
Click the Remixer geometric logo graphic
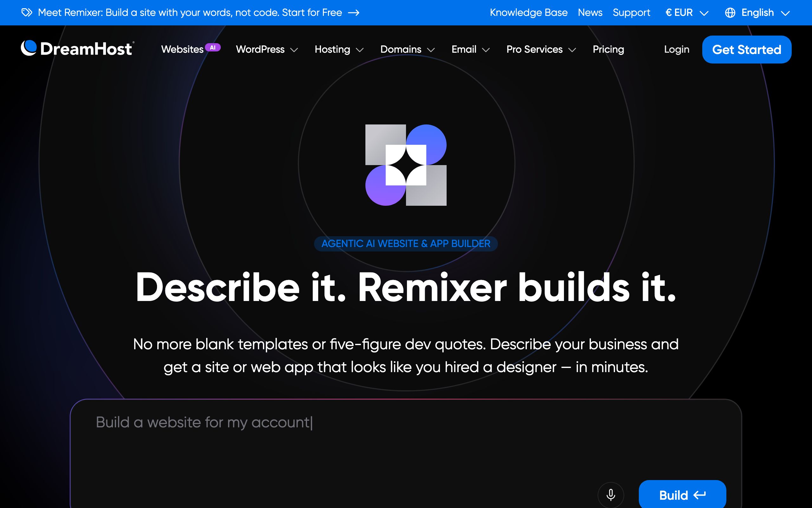406,165
